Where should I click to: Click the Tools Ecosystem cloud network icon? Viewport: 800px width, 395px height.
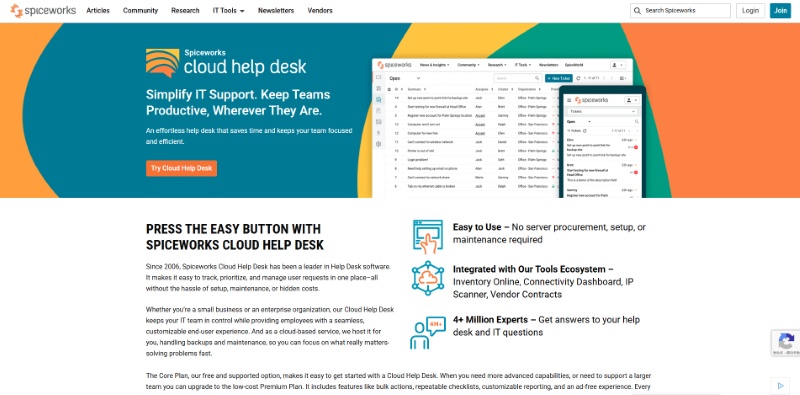point(428,278)
